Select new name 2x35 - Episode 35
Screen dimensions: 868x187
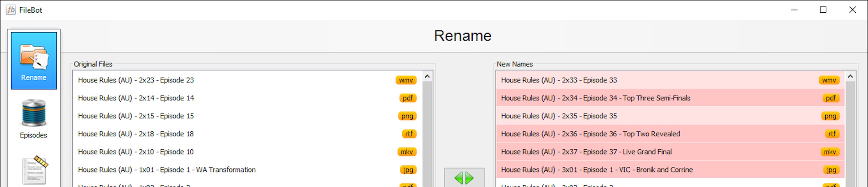pyautogui.click(x=671, y=116)
